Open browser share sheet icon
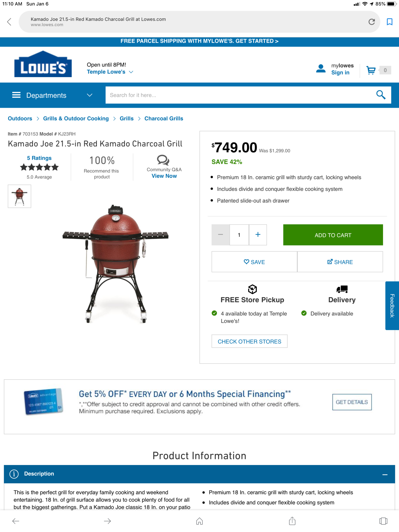399x532 pixels. (x=292, y=521)
